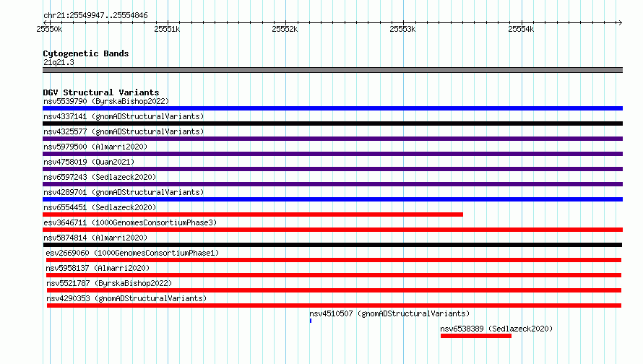Screen dimensions: 643x364
Task: Select the tiny blue mark under nsv4510507
Action: point(311,321)
